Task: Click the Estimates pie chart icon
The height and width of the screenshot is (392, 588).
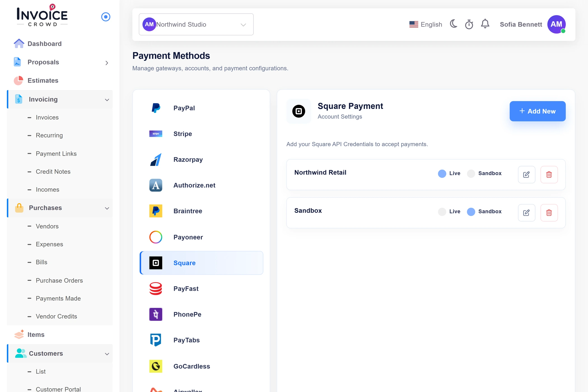Action: (18, 80)
